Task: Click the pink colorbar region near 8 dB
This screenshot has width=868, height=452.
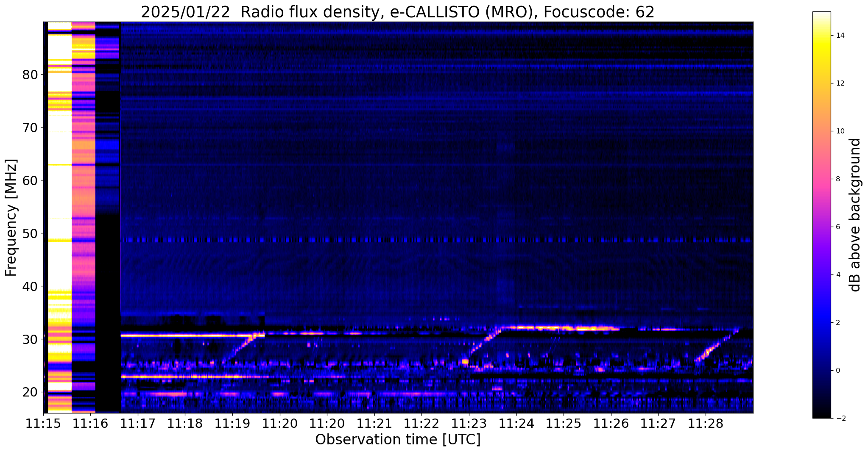Action: point(821,179)
